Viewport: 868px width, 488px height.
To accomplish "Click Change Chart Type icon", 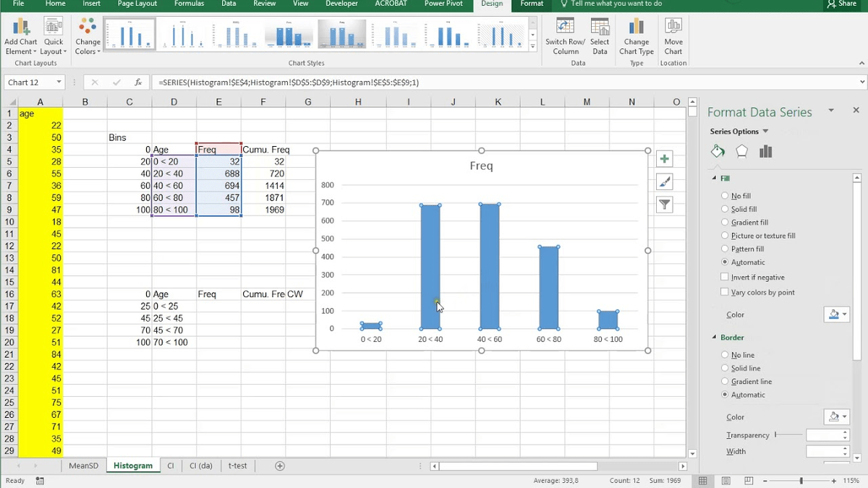I will pos(636,27).
